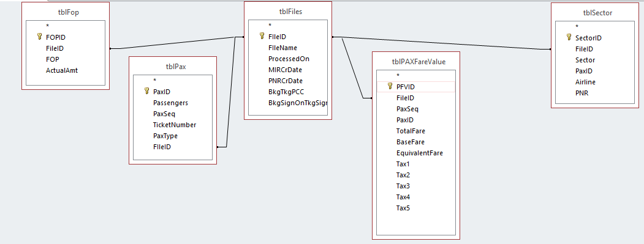The width and height of the screenshot is (644, 244).
Task: Click the primary key icon beside FOPID
Action: coord(39,37)
